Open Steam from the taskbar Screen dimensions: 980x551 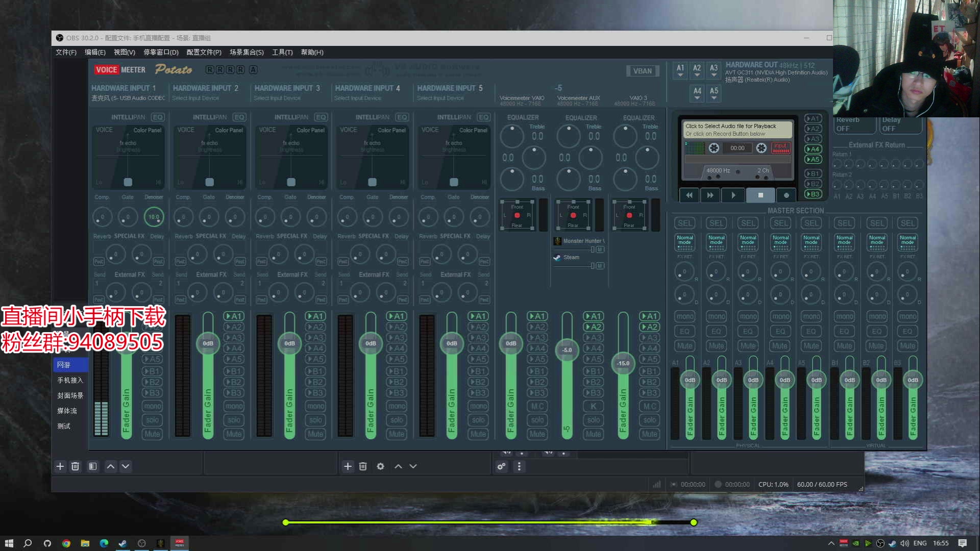[122, 543]
